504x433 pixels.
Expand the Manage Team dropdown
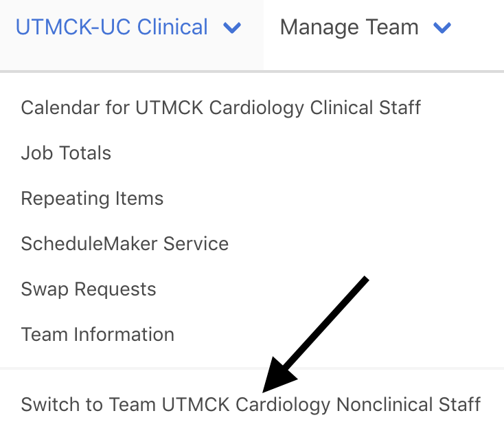pyautogui.click(x=365, y=28)
